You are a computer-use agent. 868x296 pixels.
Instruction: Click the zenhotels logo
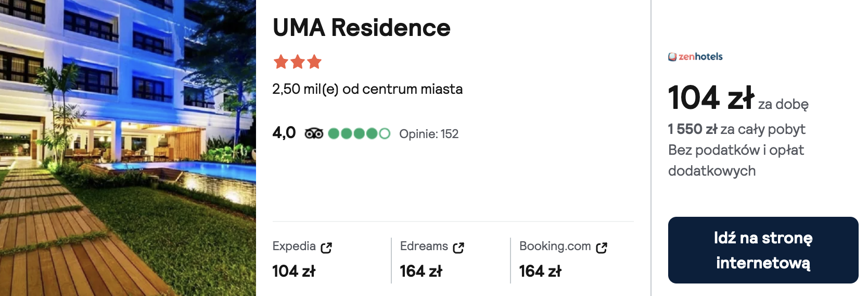pos(695,56)
